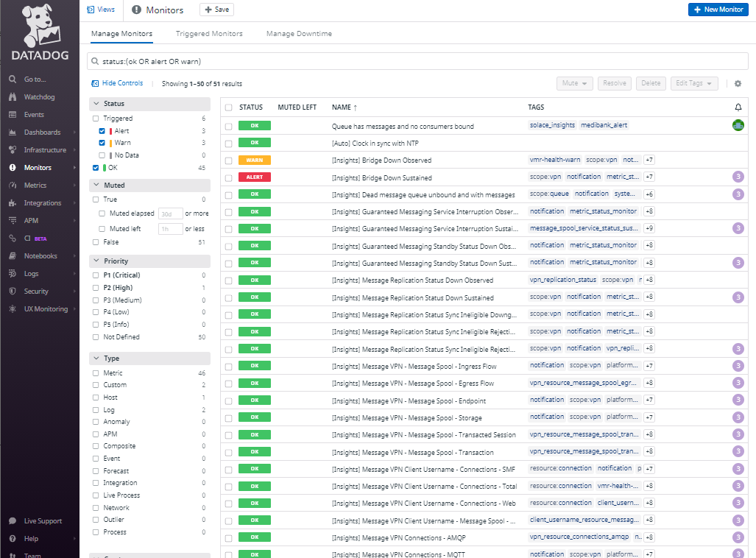Switch to the Triggered Monitors tab
The height and width of the screenshot is (558, 756).
coord(209,34)
